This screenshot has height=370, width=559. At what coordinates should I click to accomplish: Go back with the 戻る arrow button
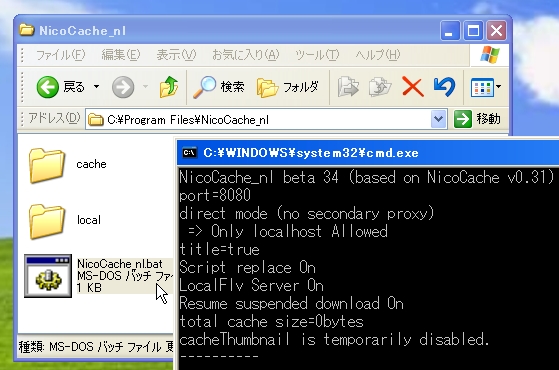(x=61, y=87)
